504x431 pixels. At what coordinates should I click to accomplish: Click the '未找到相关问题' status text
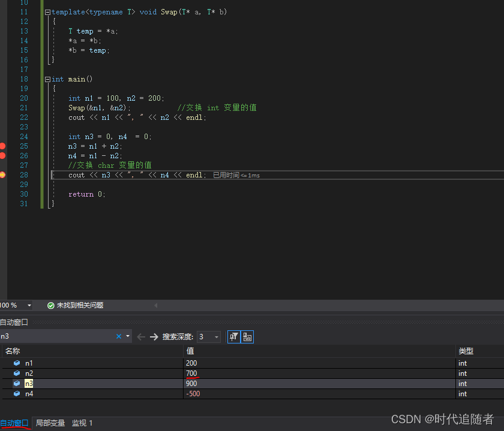(80, 305)
